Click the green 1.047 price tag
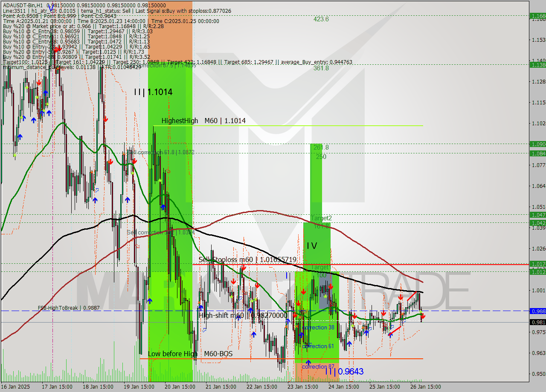The image size is (546, 392). click(x=537, y=215)
